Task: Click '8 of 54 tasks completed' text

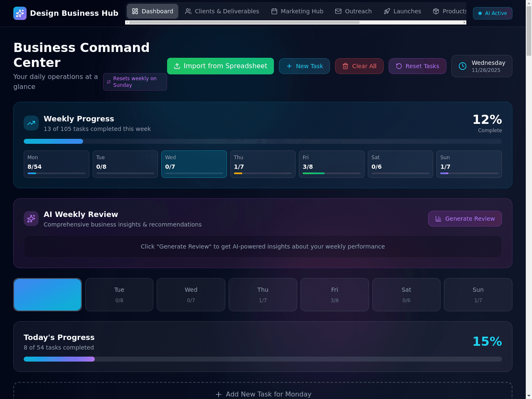Action: pos(59,347)
